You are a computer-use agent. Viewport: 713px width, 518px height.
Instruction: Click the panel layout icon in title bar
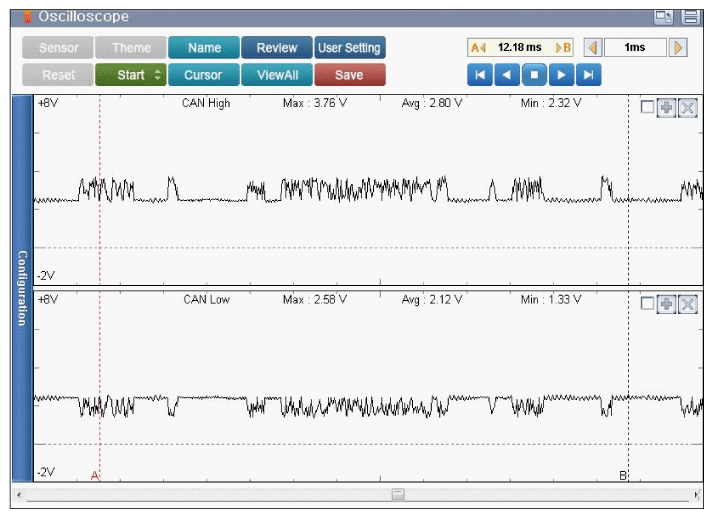(691, 17)
